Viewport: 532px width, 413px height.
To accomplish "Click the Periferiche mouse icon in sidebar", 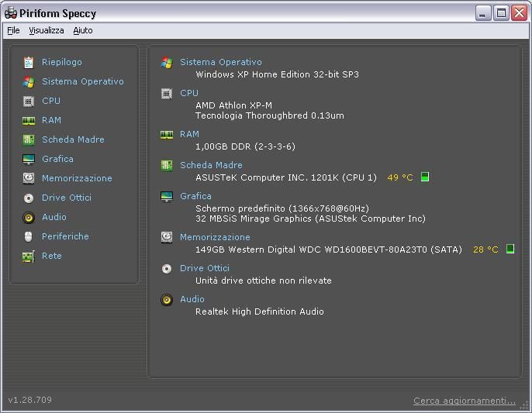I will click(x=29, y=236).
